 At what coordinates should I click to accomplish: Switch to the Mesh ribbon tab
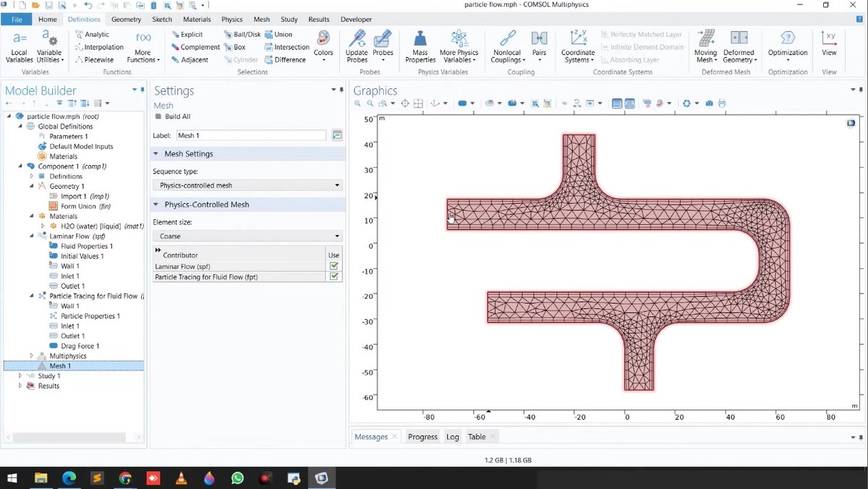pyautogui.click(x=262, y=20)
